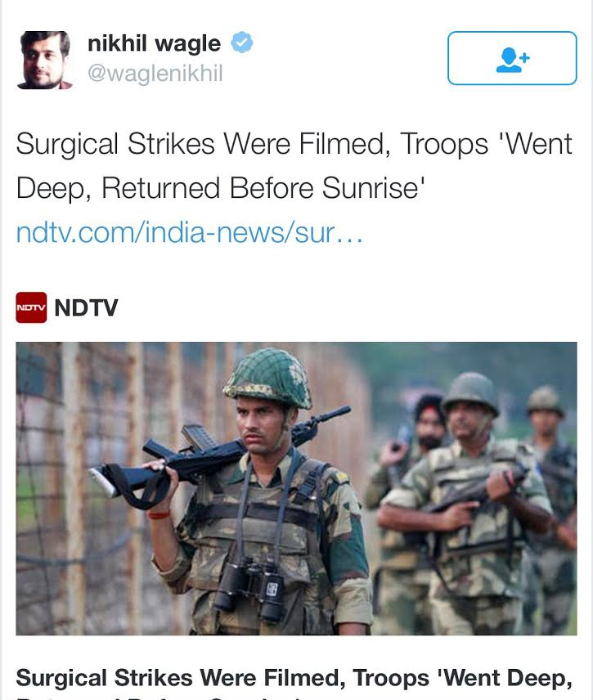Click the NDTV source label
593x700 pixels.
86,307
